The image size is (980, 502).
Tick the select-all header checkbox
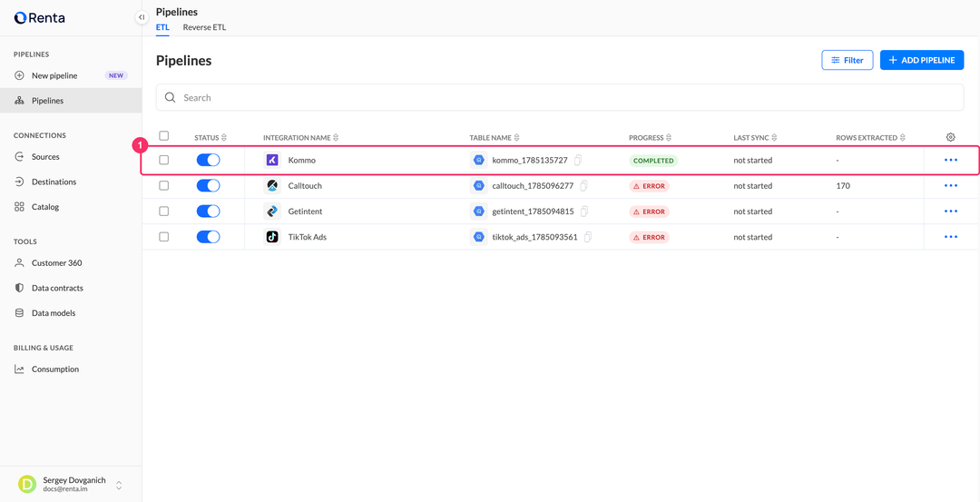163,135
